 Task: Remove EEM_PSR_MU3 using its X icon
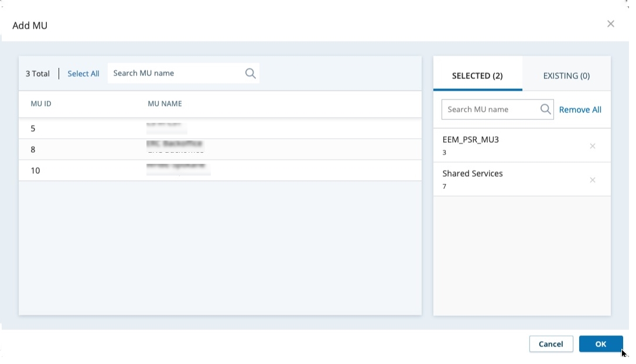pyautogui.click(x=593, y=146)
